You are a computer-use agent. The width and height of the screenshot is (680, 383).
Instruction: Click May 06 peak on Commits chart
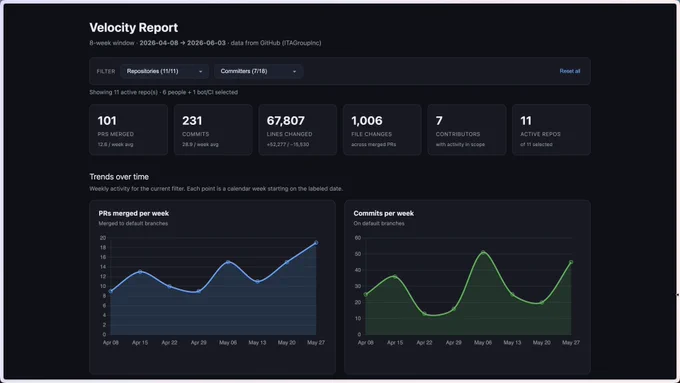pyautogui.click(x=483, y=252)
